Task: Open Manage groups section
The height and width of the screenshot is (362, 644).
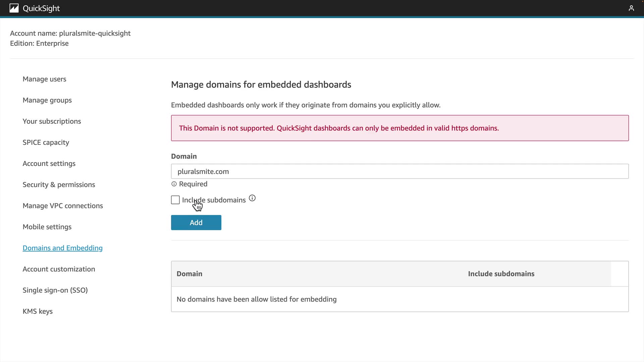Action: (47, 100)
